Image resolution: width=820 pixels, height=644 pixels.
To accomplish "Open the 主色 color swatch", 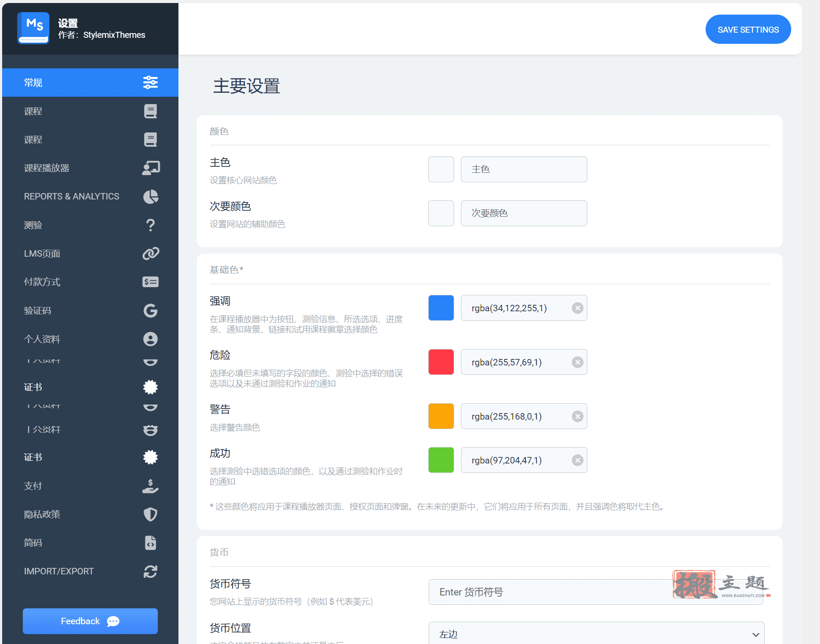I will [441, 169].
